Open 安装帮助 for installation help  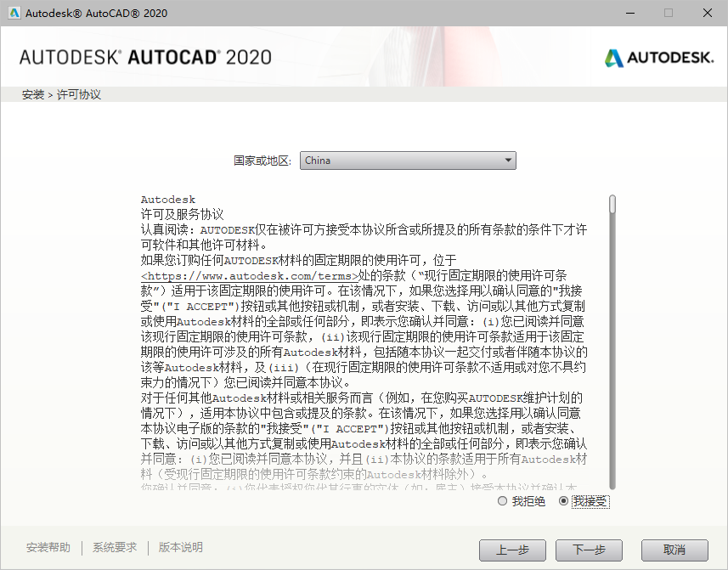[x=48, y=548]
